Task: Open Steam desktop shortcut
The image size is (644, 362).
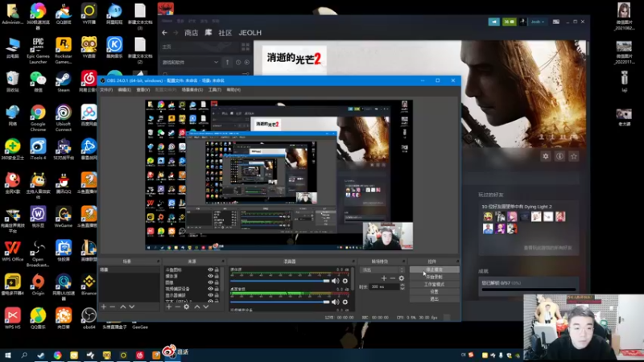Action: tap(64, 82)
